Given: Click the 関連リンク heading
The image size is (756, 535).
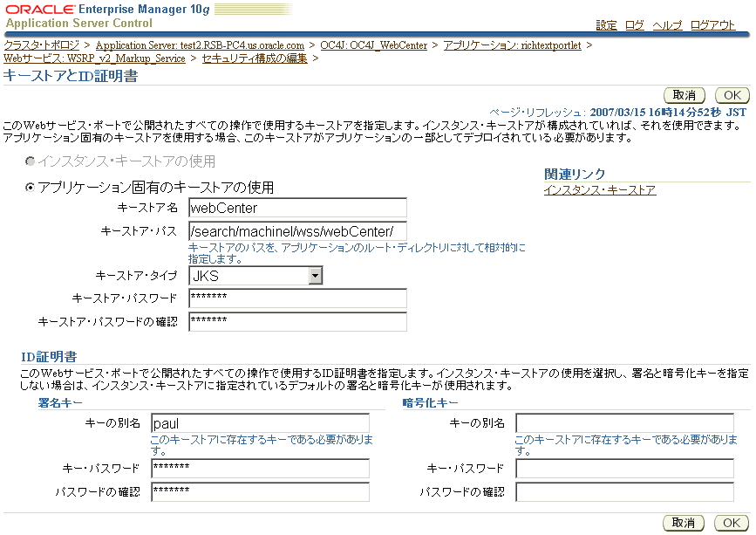Looking at the screenshot, I should (575, 174).
